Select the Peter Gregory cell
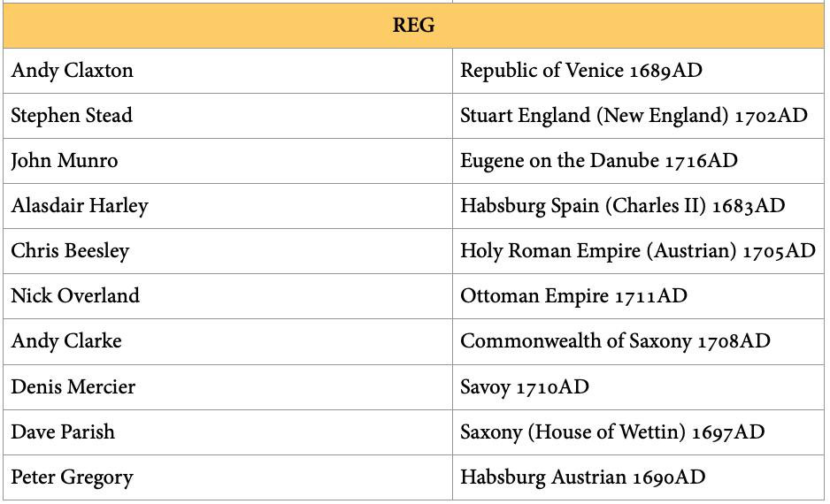This screenshot has height=504, width=830. pos(72,477)
